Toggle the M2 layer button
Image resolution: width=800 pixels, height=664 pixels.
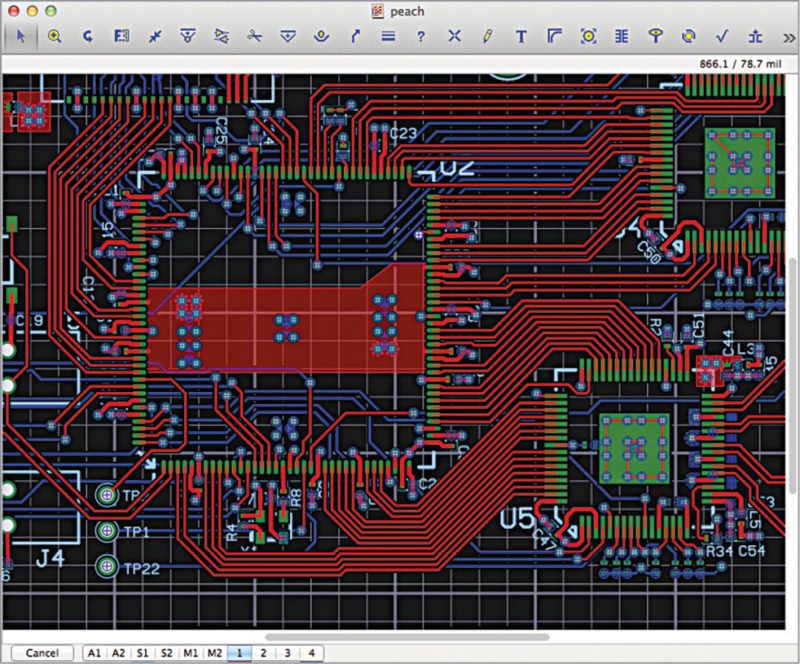point(215,653)
